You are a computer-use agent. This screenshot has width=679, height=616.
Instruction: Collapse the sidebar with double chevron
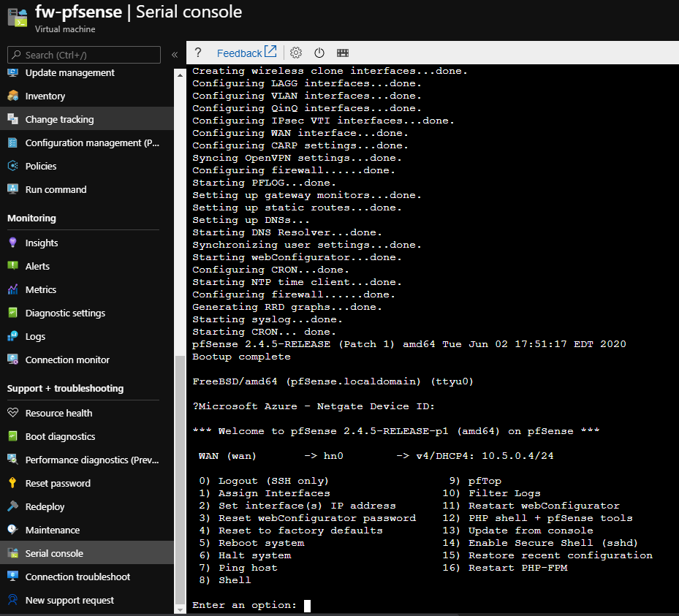pos(175,55)
